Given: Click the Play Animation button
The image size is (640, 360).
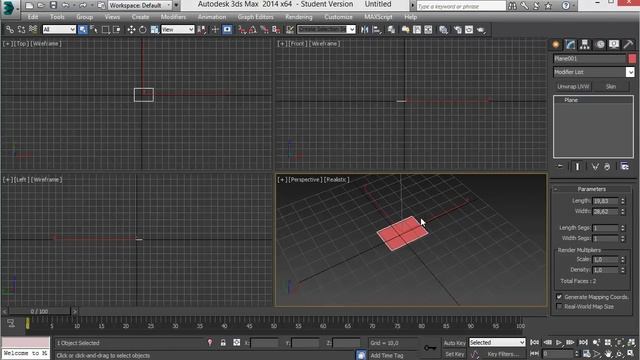Looking at the screenshot, I should coord(559,342).
